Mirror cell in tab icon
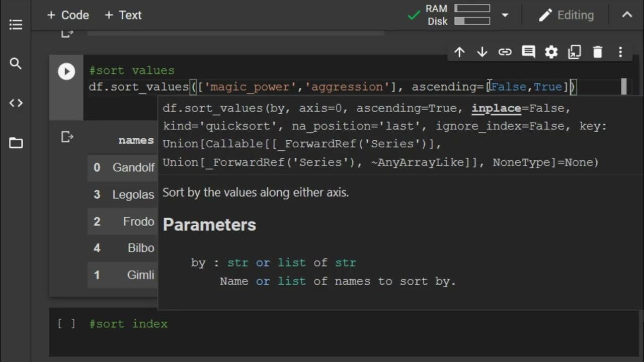Screen dimensions: 644x362 574,52
